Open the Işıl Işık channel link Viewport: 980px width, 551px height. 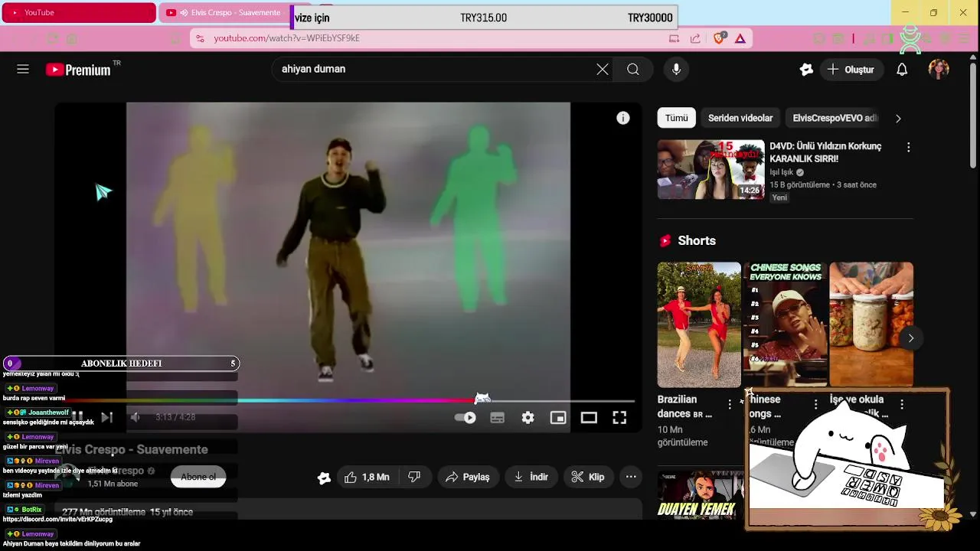[x=782, y=172]
